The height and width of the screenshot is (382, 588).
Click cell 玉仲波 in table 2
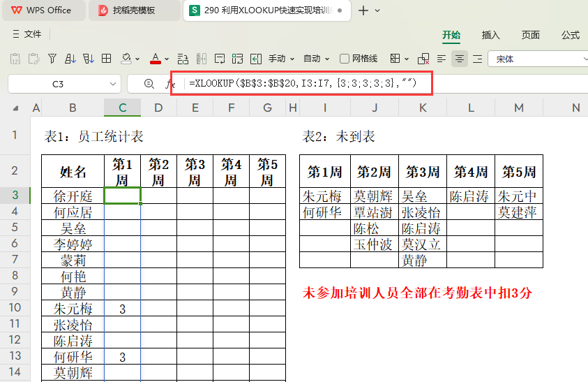[x=375, y=244]
